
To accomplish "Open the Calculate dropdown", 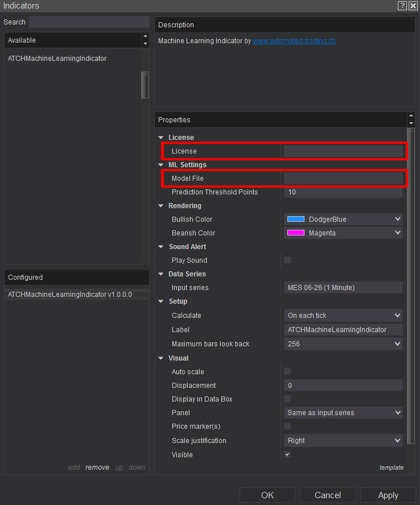I will (343, 315).
